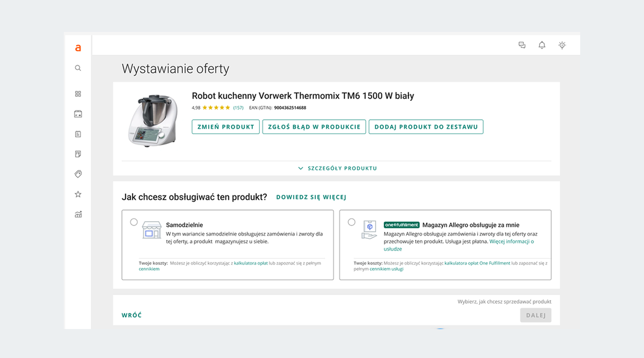Click the tag icon in the sidebar

pyautogui.click(x=78, y=174)
